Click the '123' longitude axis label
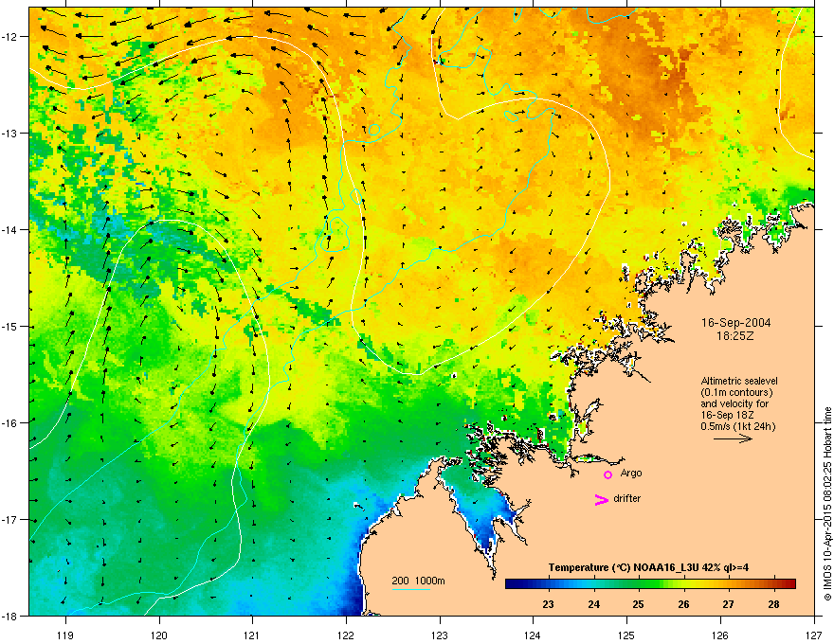 (x=440, y=635)
